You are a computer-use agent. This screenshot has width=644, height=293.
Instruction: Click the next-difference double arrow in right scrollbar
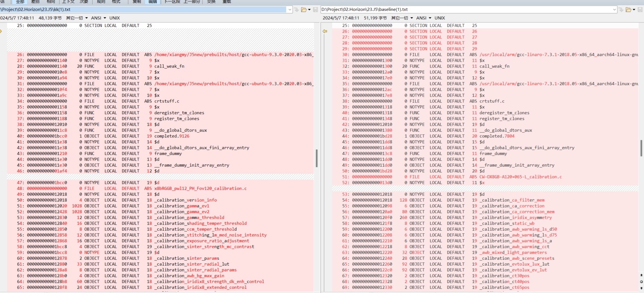tap(641, 288)
